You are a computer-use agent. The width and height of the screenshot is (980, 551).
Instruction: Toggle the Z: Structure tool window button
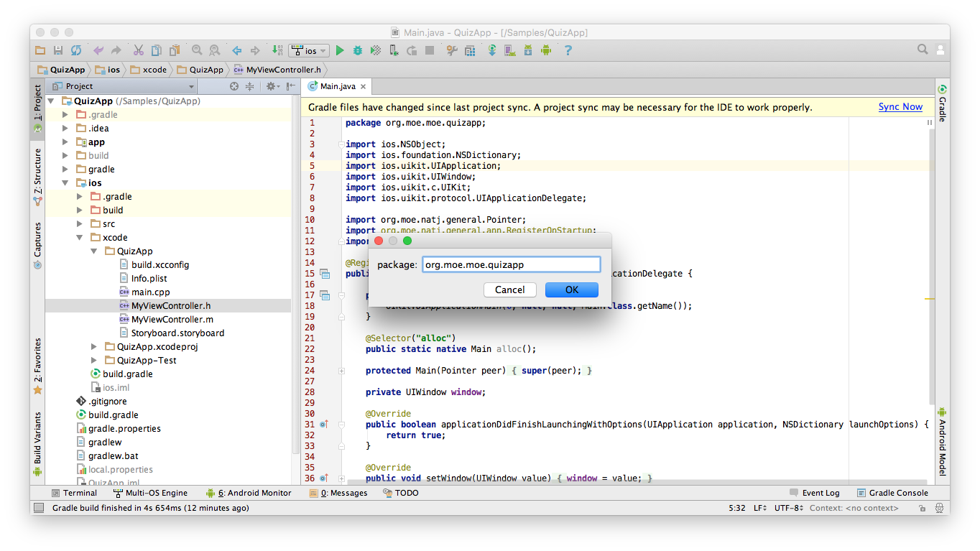(37, 177)
